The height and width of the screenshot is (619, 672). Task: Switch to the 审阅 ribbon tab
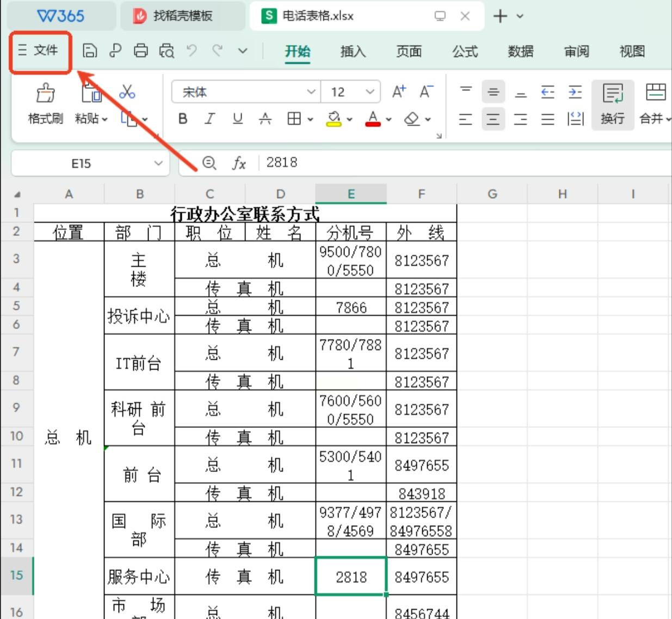click(577, 51)
